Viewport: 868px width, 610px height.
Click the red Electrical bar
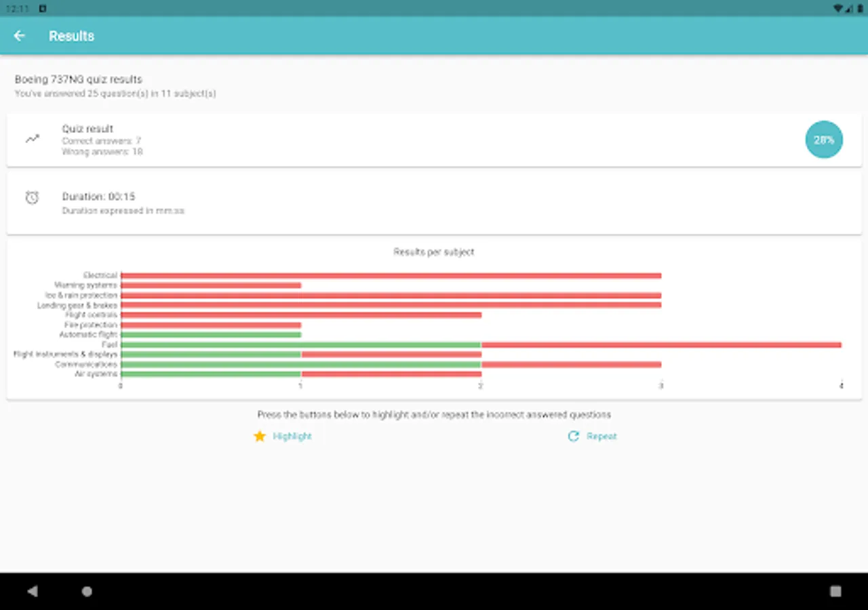point(391,275)
